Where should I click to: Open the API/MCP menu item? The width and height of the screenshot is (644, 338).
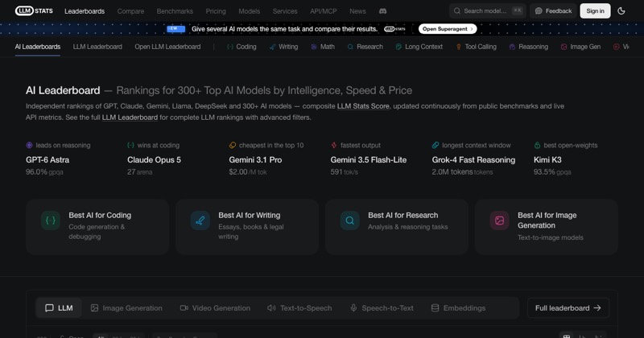point(324,11)
